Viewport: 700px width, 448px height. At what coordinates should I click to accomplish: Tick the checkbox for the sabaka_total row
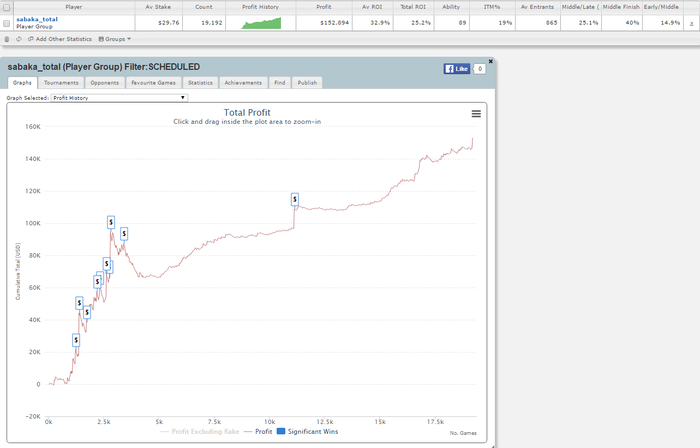7,23
